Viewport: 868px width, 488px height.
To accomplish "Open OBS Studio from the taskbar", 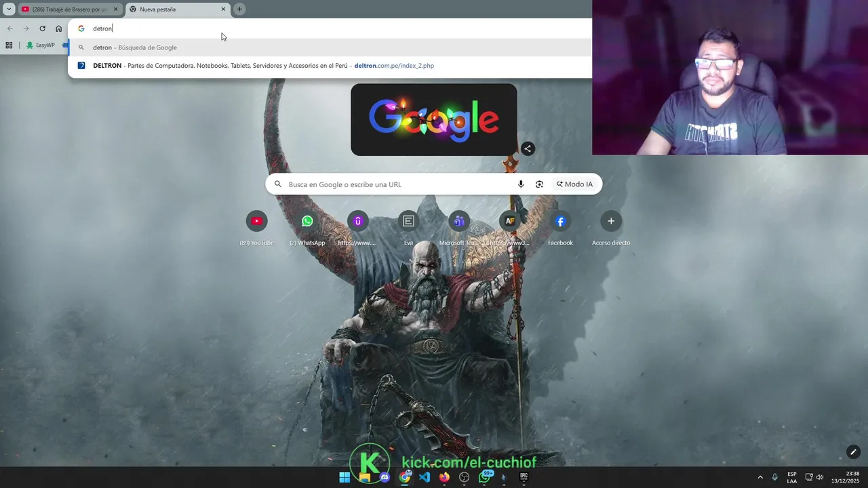I will (x=465, y=477).
